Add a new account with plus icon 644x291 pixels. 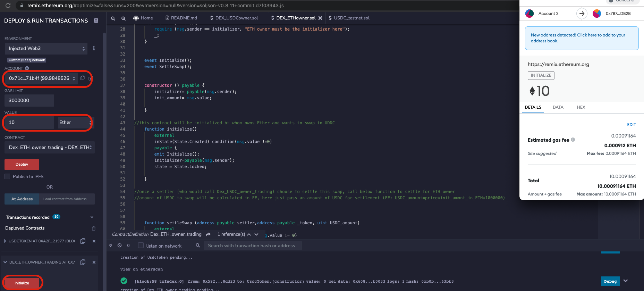27,68
